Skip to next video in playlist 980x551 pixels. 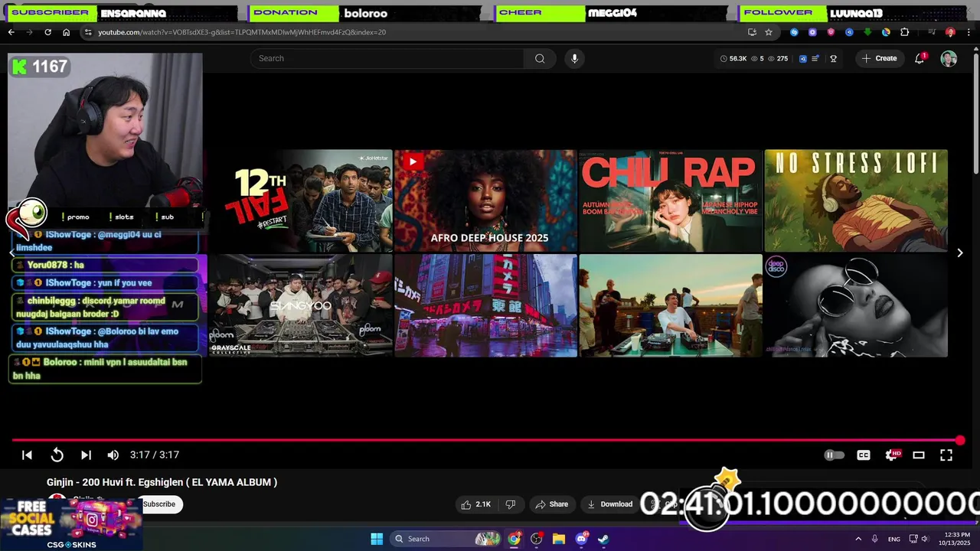(86, 455)
